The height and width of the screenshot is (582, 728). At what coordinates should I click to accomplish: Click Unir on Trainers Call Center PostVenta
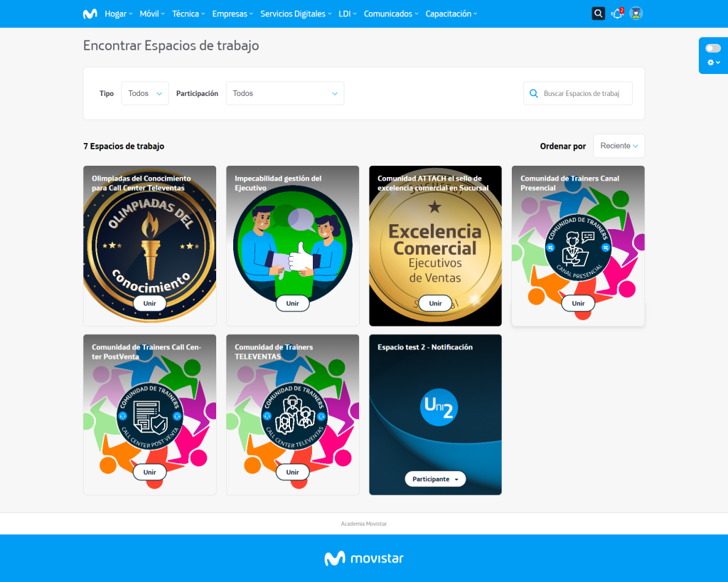(149, 472)
